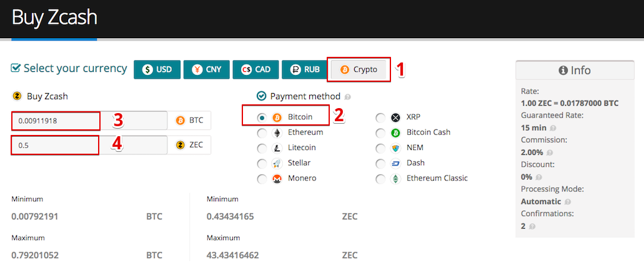Select the Bitcoin Cash radio button
The image size is (644, 273).
(x=380, y=134)
